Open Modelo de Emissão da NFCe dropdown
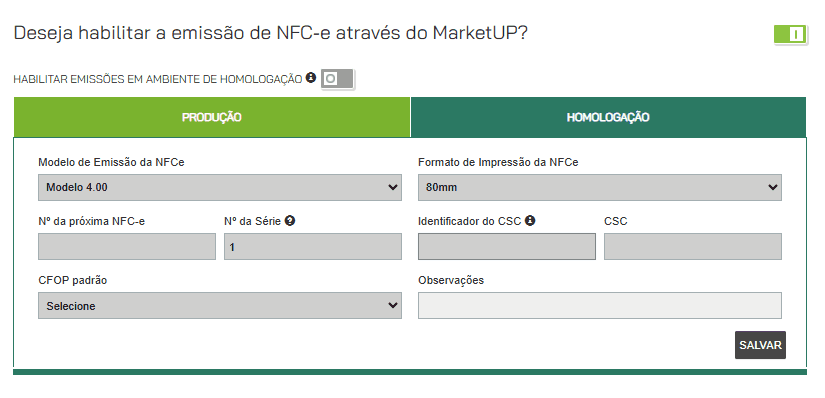This screenshot has height=398, width=825. pos(220,187)
